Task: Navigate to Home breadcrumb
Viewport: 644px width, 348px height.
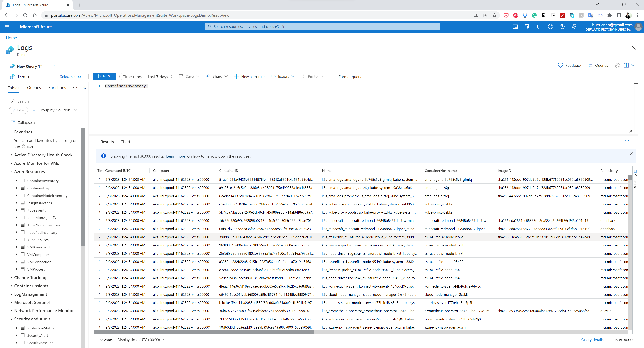Action: click(11, 38)
